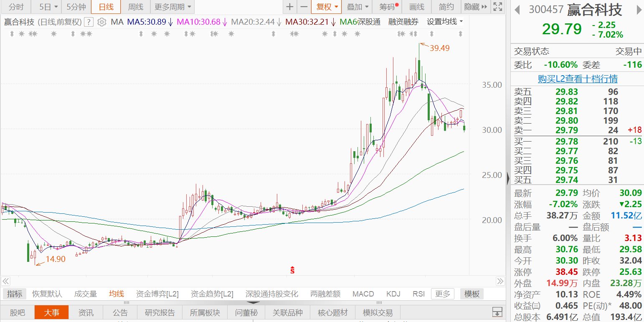Hide the right side panel
The width and height of the screenshot is (644, 322).
476,7
